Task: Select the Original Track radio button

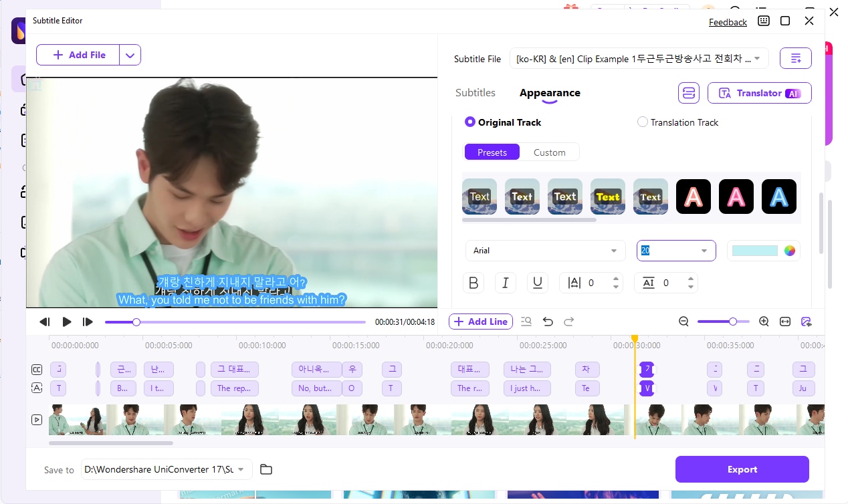Action: click(x=470, y=122)
